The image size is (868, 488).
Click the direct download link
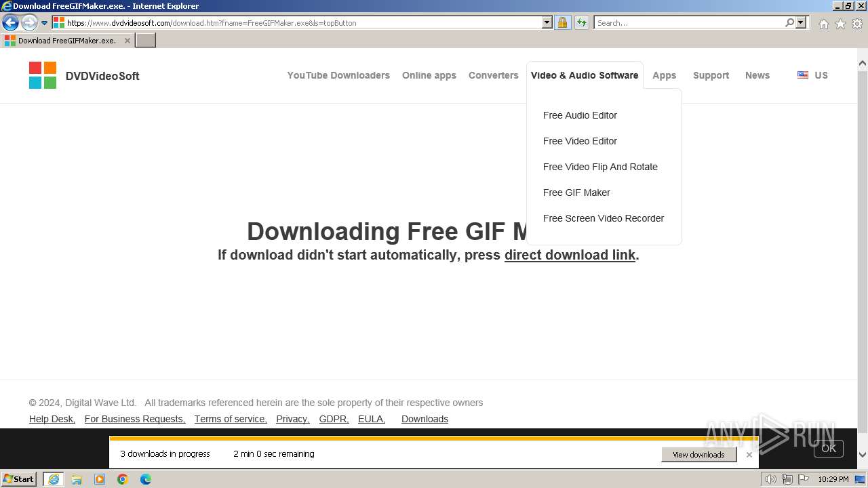(570, 255)
